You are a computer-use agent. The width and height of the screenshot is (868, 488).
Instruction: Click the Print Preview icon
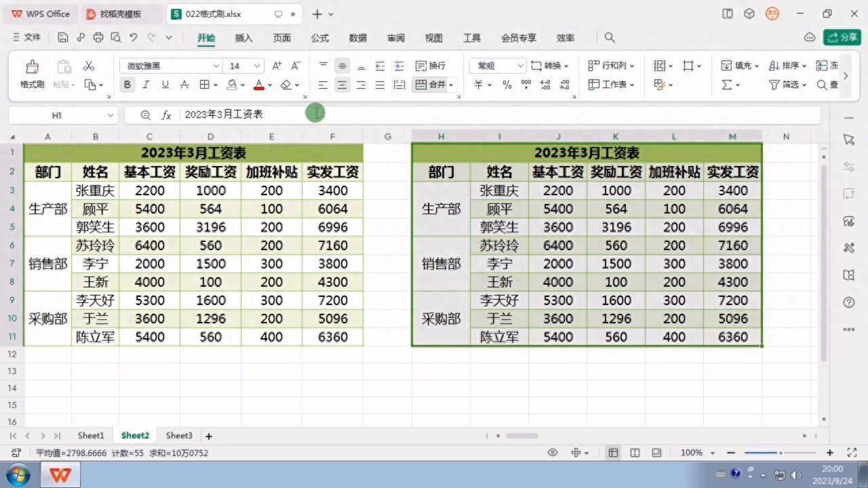(x=115, y=38)
